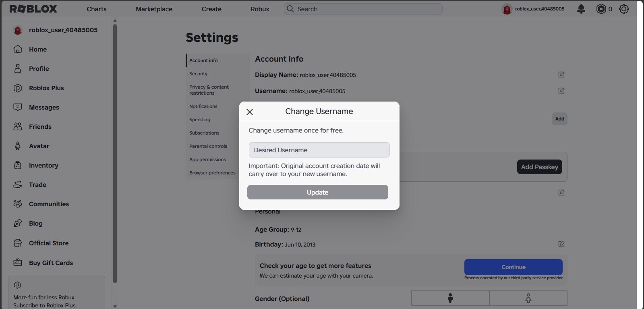Click the search magnifier icon

[290, 9]
